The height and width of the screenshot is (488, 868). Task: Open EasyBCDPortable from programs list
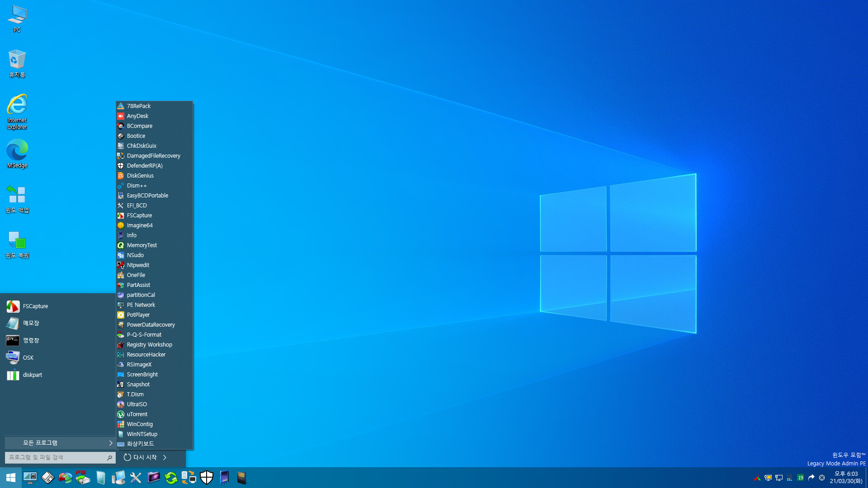pos(155,196)
